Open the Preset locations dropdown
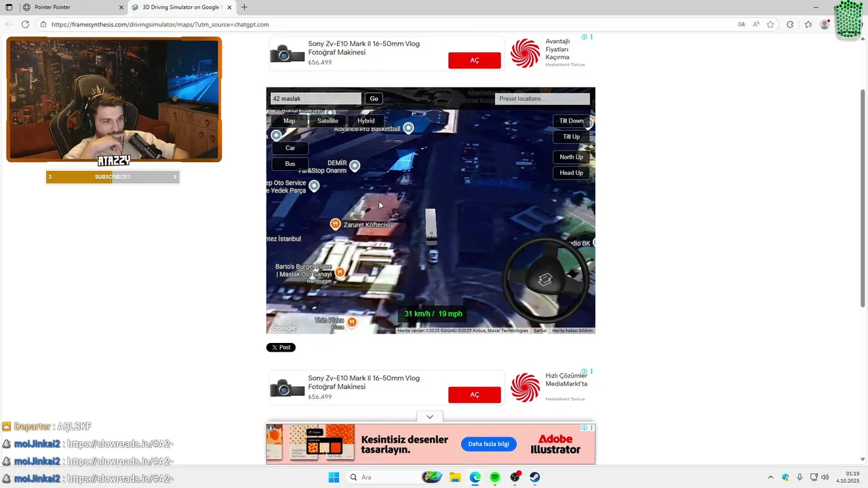This screenshot has width=868, height=488. pyautogui.click(x=542, y=99)
